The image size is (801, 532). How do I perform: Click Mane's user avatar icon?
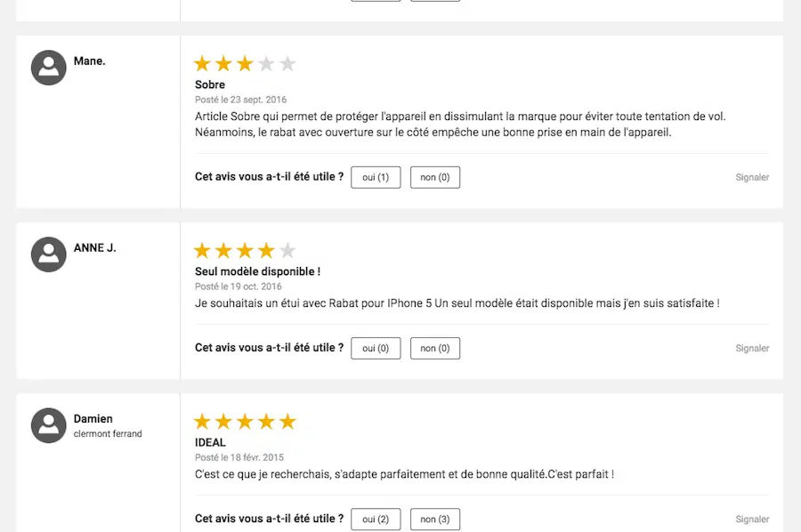tap(49, 68)
